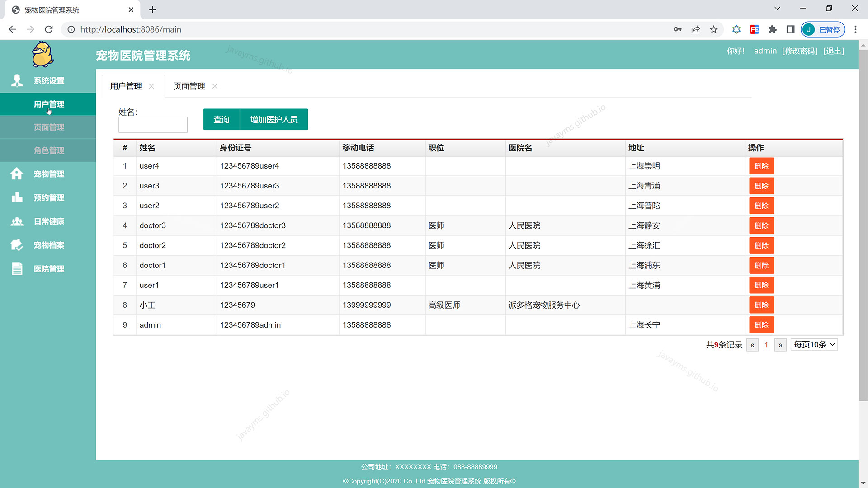Close the 用户管理 tab with its X
Screen dimensions: 868x488
pyautogui.click(x=151, y=86)
